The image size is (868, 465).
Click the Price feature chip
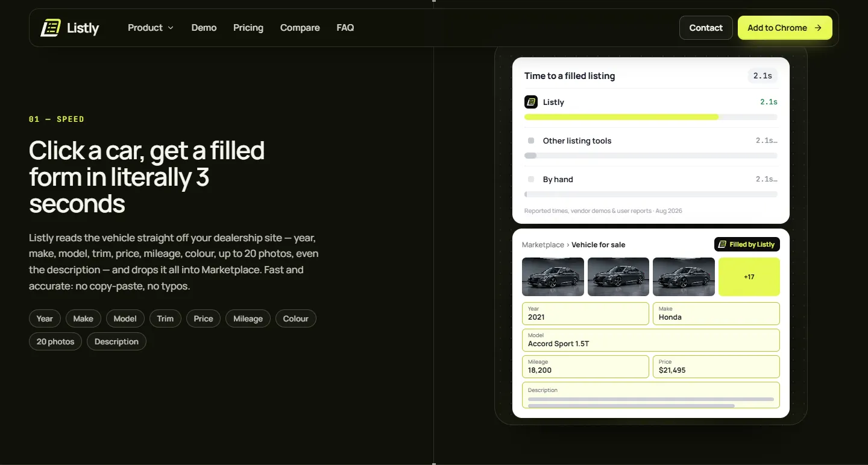(x=203, y=318)
